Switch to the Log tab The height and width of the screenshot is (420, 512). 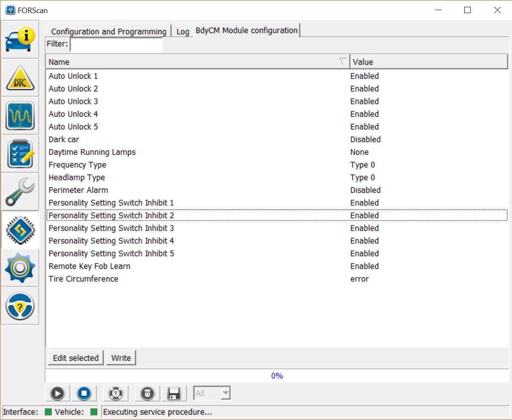(183, 31)
